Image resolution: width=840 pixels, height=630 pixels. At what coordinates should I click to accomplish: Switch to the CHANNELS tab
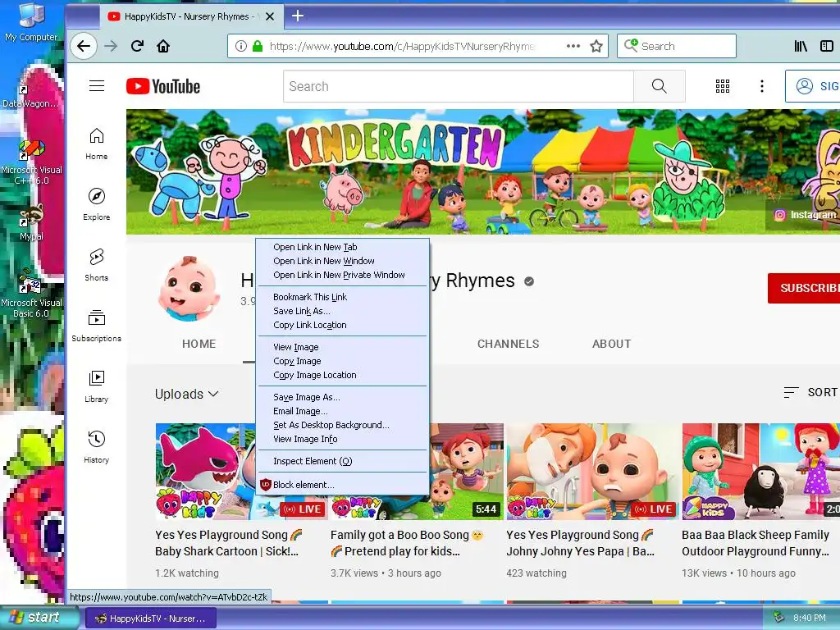point(509,344)
